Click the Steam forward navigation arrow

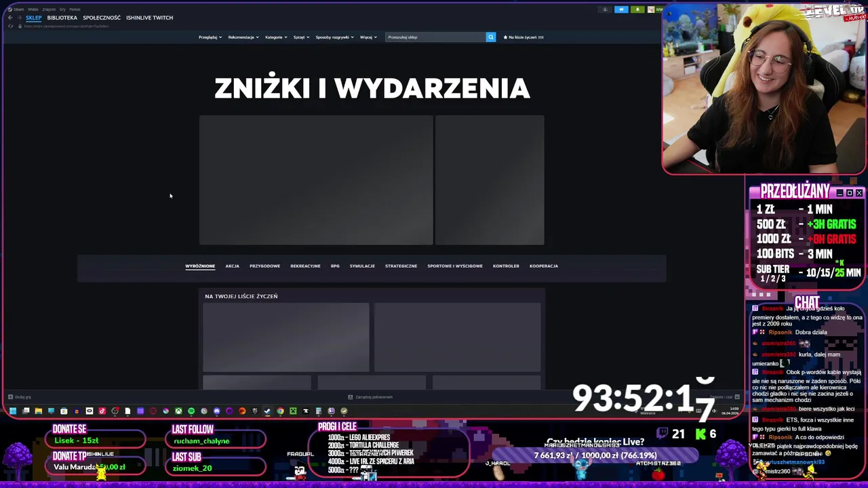pyautogui.click(x=20, y=18)
